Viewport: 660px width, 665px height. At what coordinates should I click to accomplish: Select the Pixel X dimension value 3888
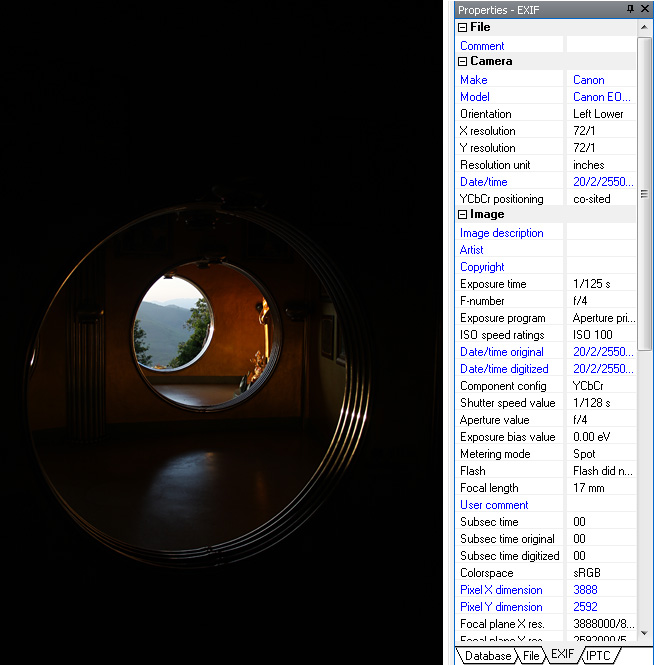586,590
